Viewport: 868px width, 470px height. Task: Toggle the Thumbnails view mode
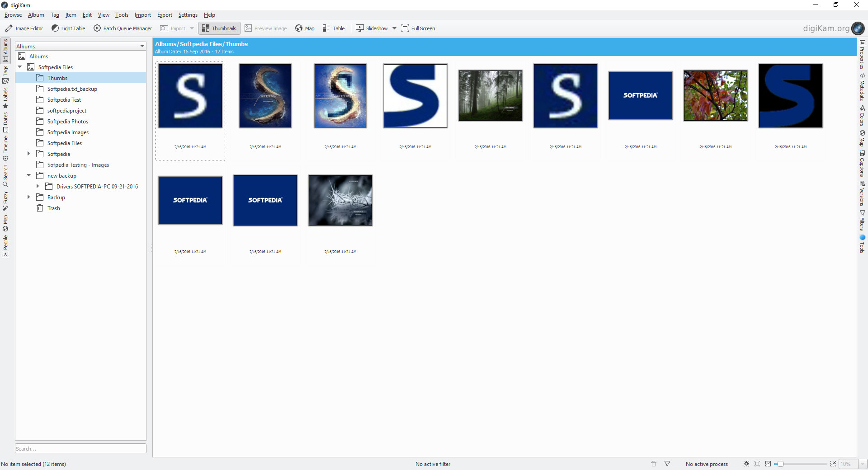tap(219, 28)
